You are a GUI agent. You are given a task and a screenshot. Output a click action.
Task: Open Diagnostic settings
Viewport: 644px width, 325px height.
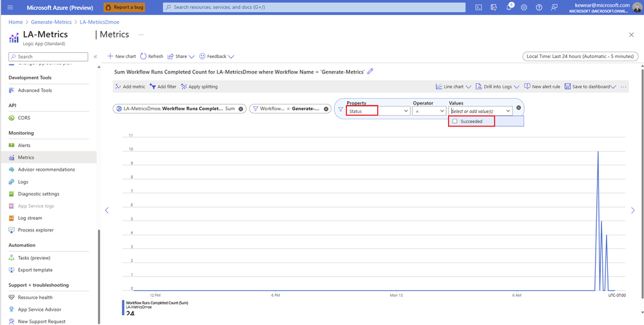tap(39, 194)
